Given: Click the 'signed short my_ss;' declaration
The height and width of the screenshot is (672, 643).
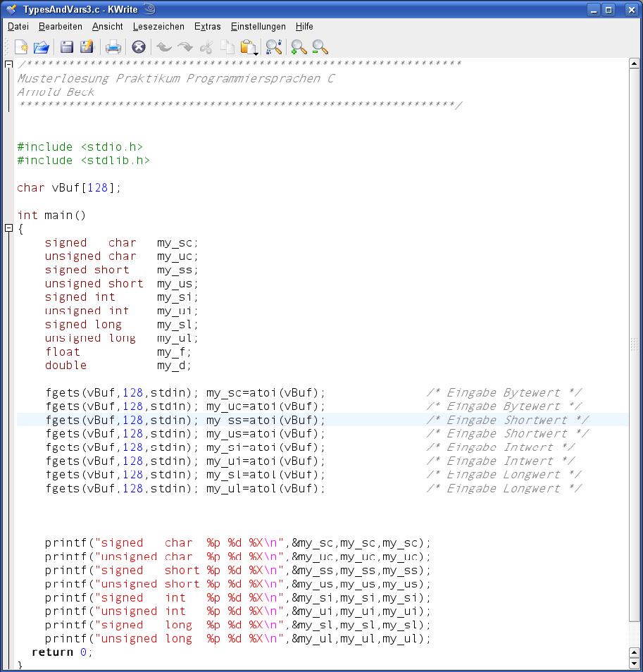Looking at the screenshot, I should (x=122, y=270).
